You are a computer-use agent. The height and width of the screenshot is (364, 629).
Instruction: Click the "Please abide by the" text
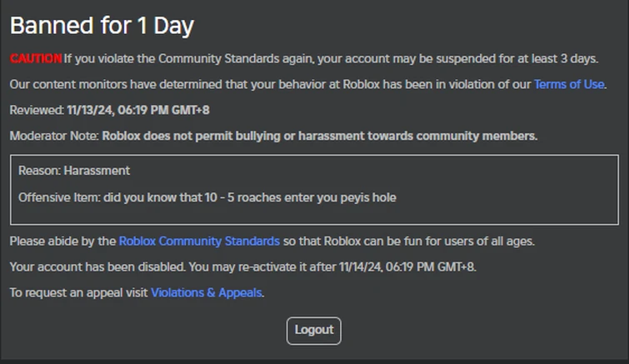click(62, 242)
